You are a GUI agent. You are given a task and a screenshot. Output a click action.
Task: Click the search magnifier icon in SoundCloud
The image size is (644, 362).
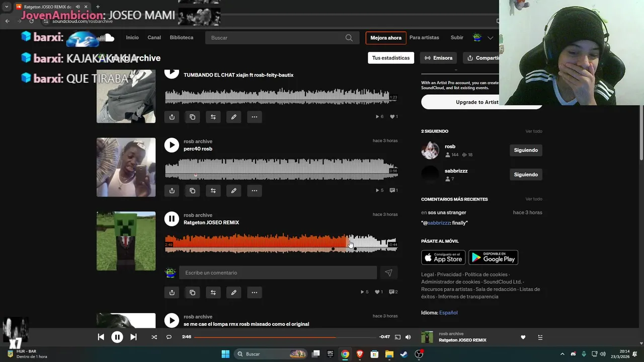coord(349,38)
